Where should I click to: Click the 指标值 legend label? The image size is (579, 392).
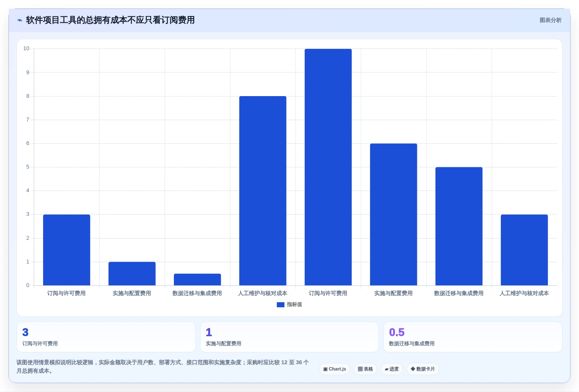click(x=295, y=304)
